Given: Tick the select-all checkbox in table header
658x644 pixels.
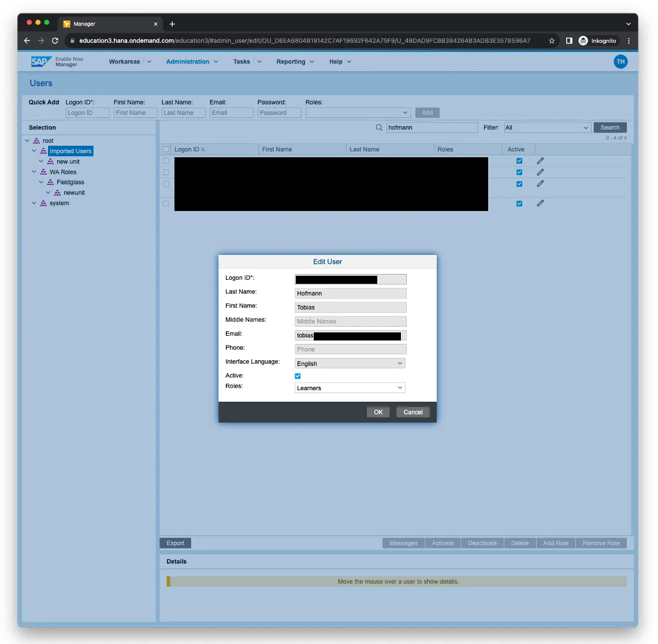Looking at the screenshot, I should 166,150.
